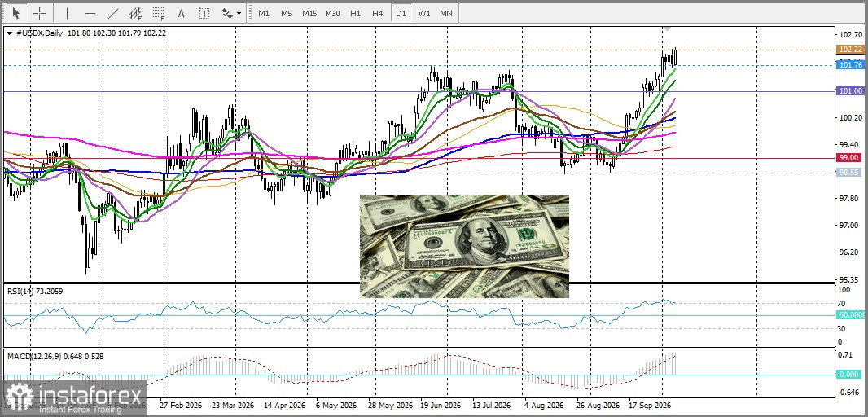Click the 27 Feb 2026 date label

coord(181,405)
